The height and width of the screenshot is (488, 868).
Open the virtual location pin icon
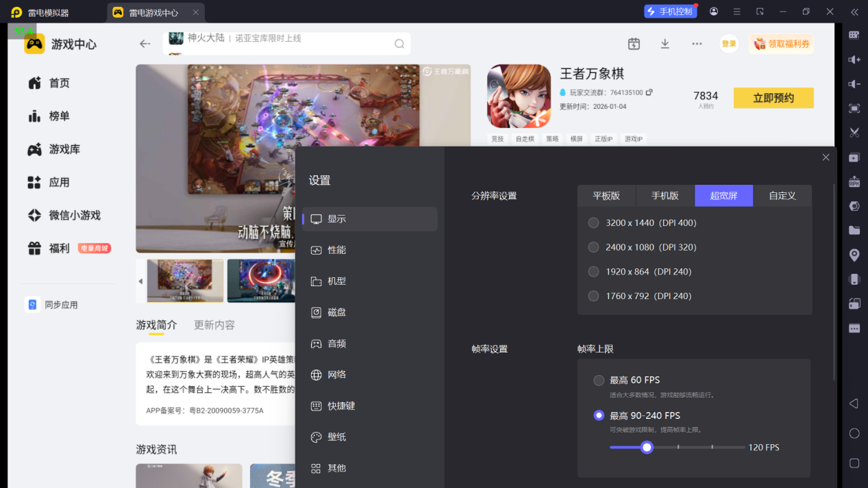[853, 254]
